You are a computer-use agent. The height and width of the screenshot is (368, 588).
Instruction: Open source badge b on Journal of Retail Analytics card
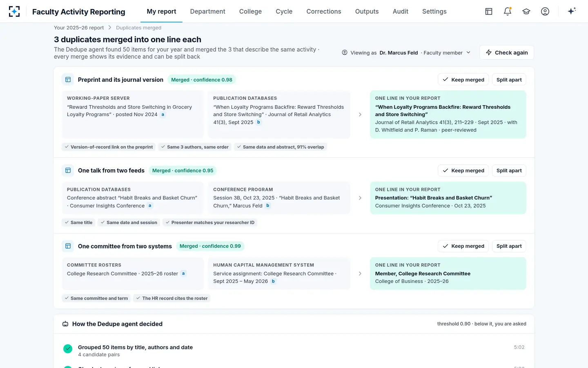pyautogui.click(x=258, y=122)
